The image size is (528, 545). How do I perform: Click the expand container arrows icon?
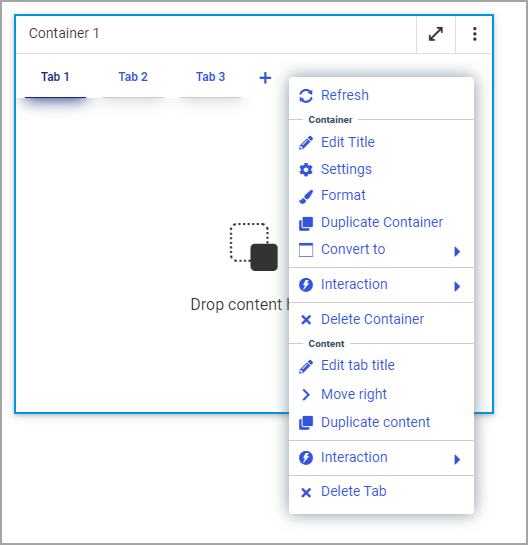click(436, 34)
